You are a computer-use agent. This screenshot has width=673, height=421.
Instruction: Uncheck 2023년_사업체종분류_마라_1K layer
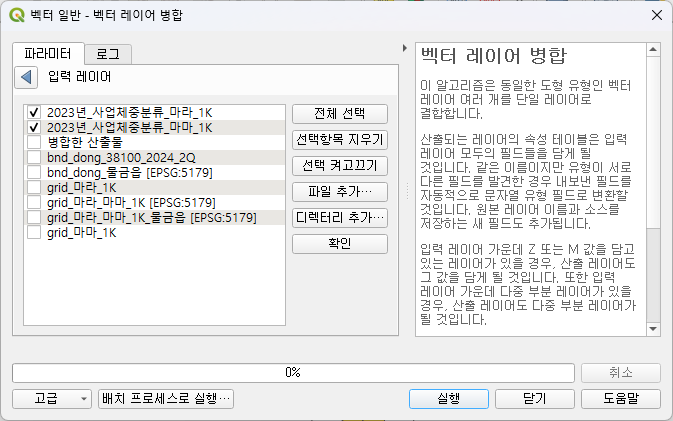click(34, 112)
